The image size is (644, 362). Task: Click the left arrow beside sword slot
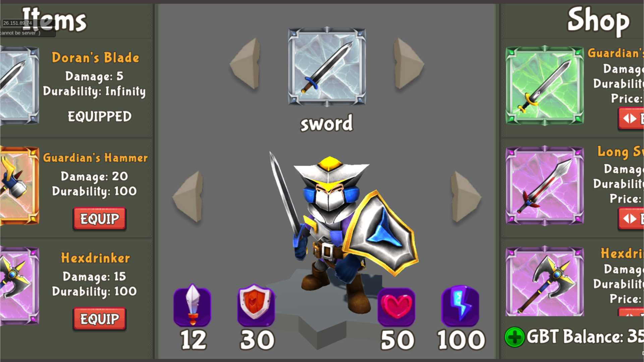point(245,64)
